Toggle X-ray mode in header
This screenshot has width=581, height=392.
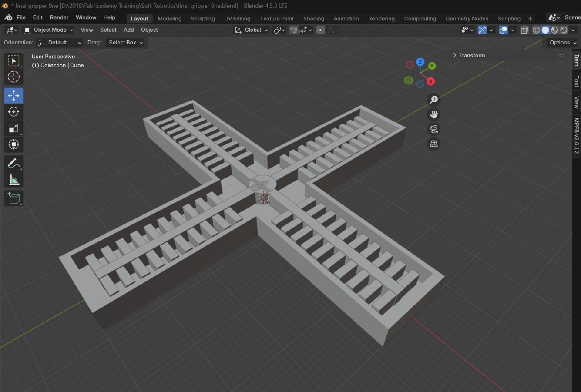(524, 30)
